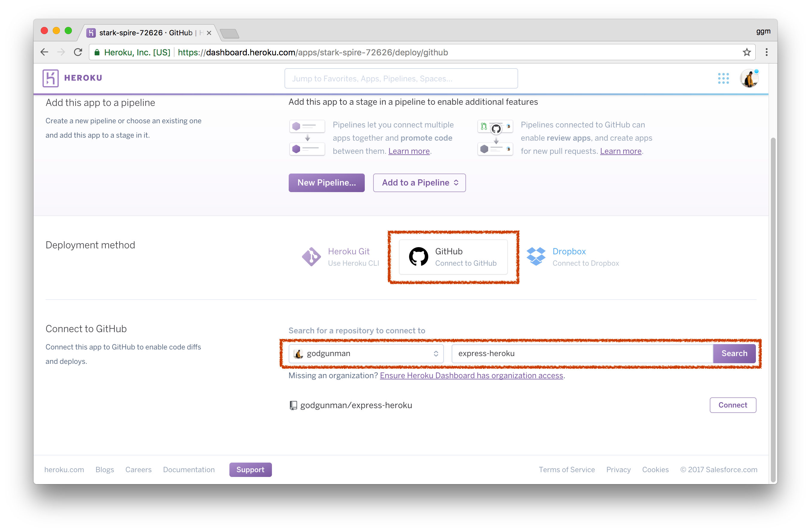The width and height of the screenshot is (811, 532).
Task: Click the pipeline stages diagram icon
Action: (307, 138)
